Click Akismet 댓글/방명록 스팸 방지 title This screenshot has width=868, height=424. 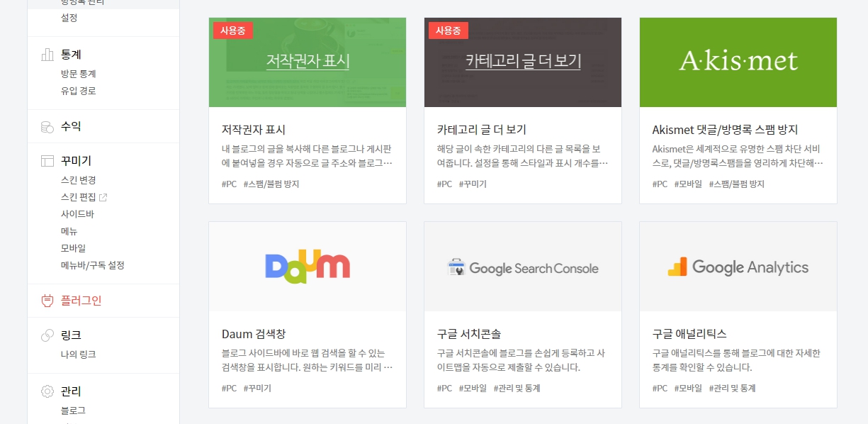click(726, 130)
